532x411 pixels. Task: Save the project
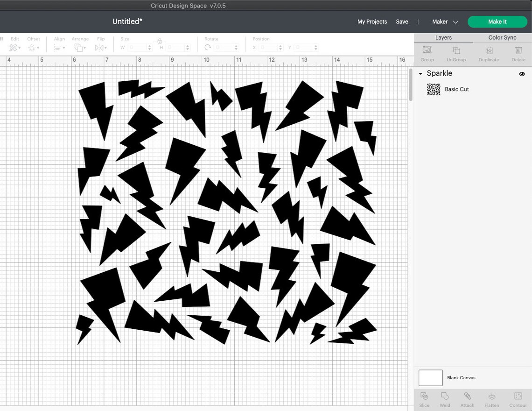[402, 21]
